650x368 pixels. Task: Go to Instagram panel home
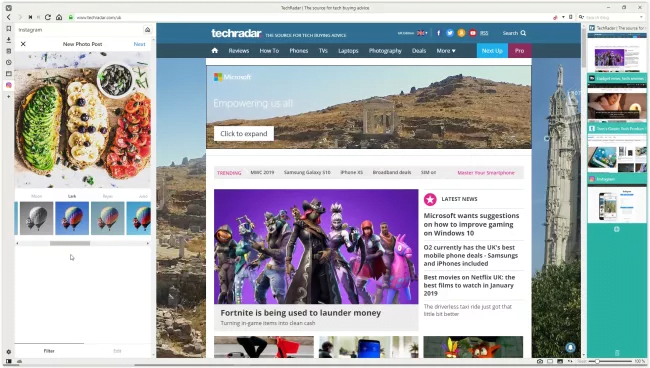pos(148,30)
